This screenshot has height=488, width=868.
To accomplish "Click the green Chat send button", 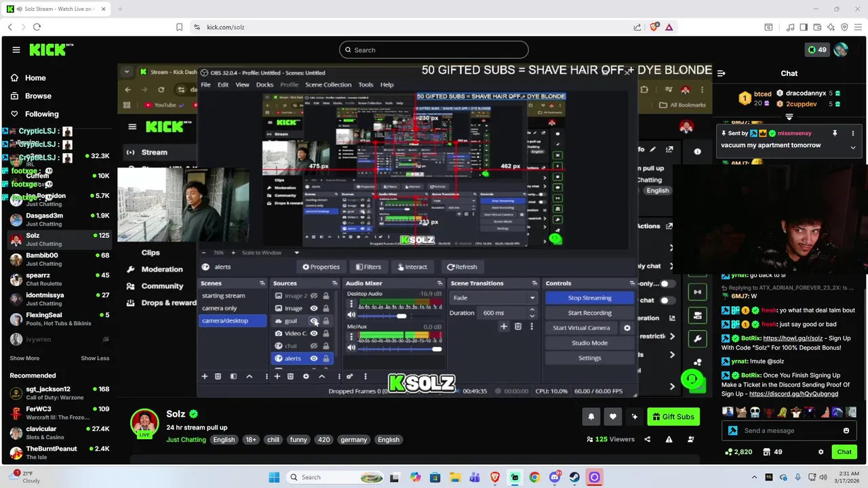I will [844, 452].
